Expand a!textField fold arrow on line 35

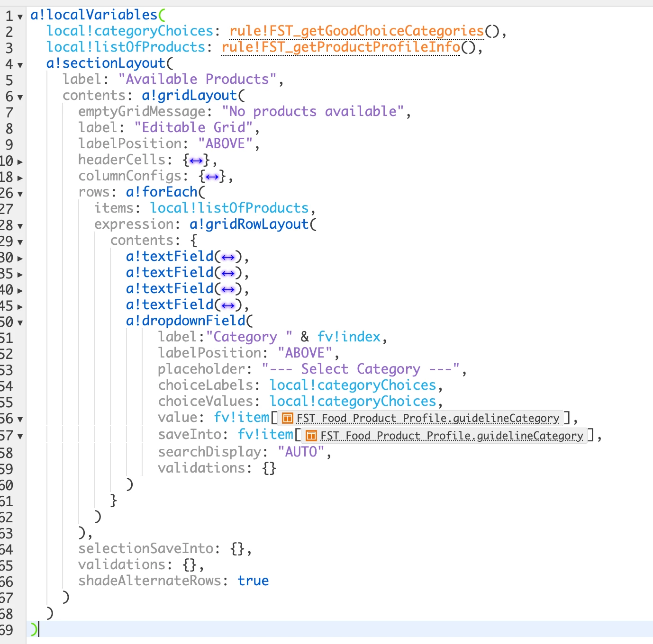coord(20,275)
